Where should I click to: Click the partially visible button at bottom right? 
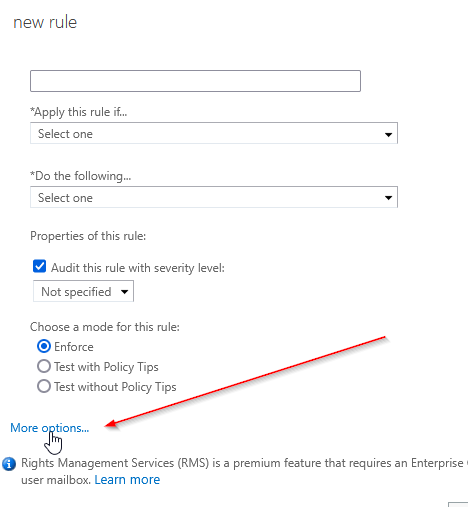[x=458, y=504]
